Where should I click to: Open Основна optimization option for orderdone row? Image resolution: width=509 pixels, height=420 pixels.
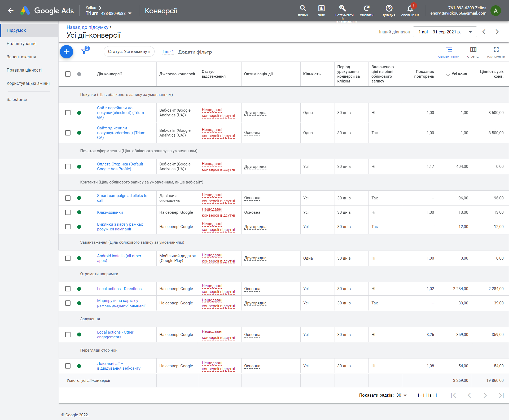(x=252, y=133)
